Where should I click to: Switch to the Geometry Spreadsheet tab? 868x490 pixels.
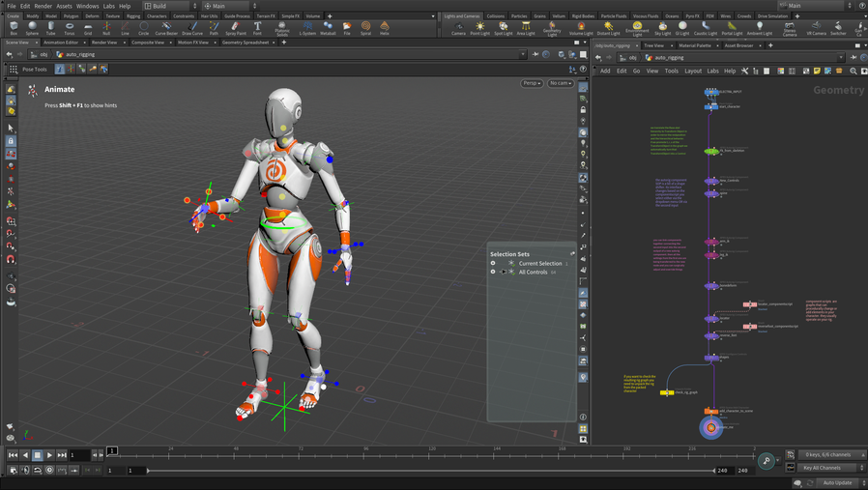[x=246, y=43]
